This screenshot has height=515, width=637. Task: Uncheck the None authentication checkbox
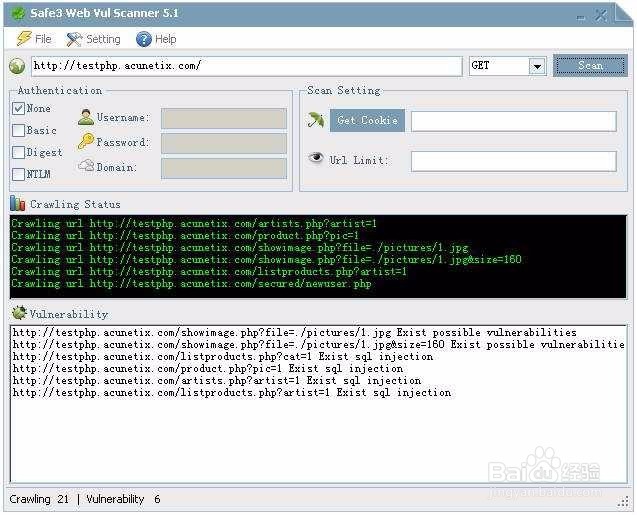(x=18, y=108)
